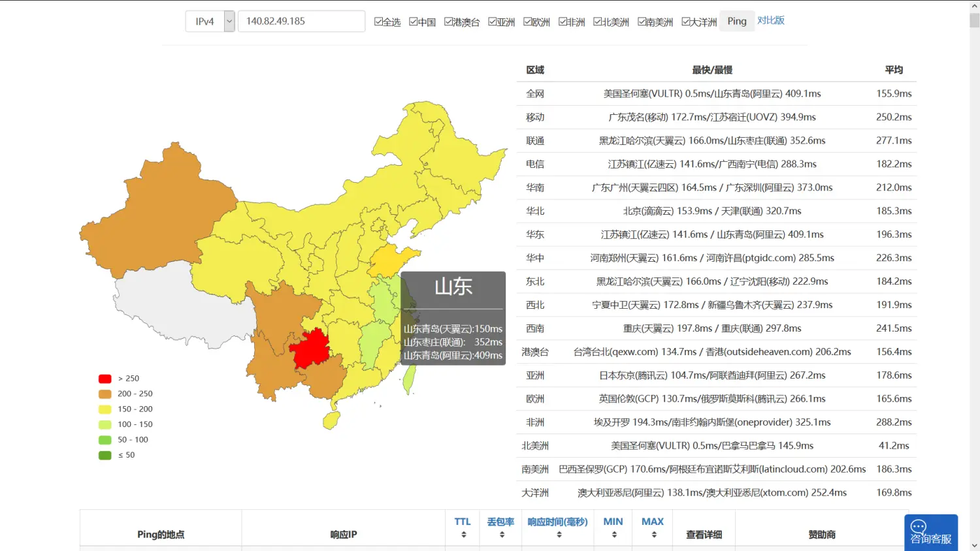Open the 对比版 link

tap(771, 20)
